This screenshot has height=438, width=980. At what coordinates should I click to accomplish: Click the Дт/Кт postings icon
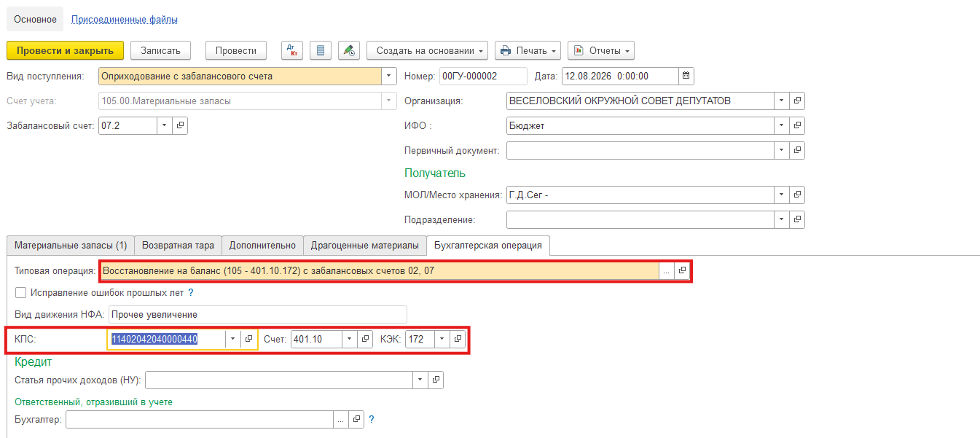[x=292, y=50]
